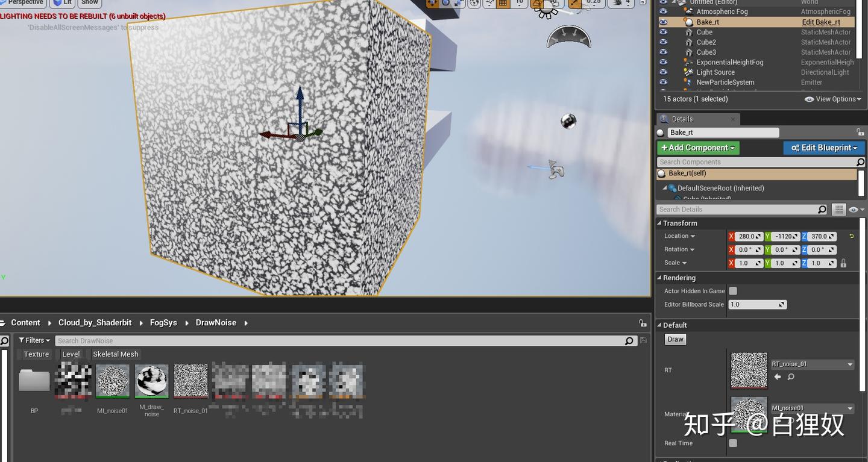Open the MI_noise01 material dropdown
Image resolution: width=868 pixels, height=462 pixels.
pyautogui.click(x=850, y=408)
